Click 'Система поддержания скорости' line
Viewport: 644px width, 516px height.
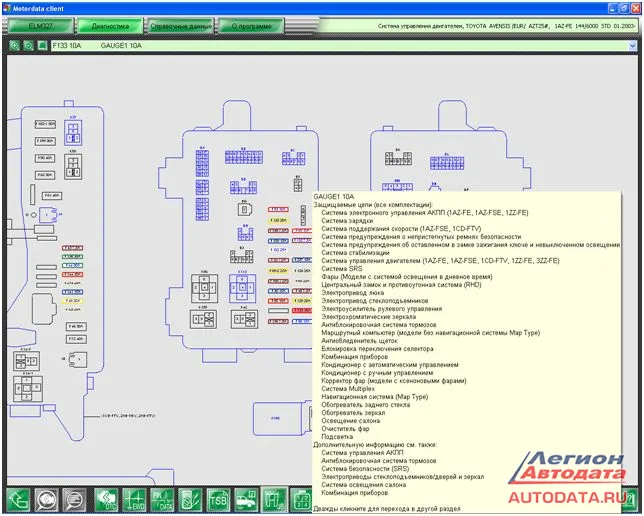pos(401,229)
